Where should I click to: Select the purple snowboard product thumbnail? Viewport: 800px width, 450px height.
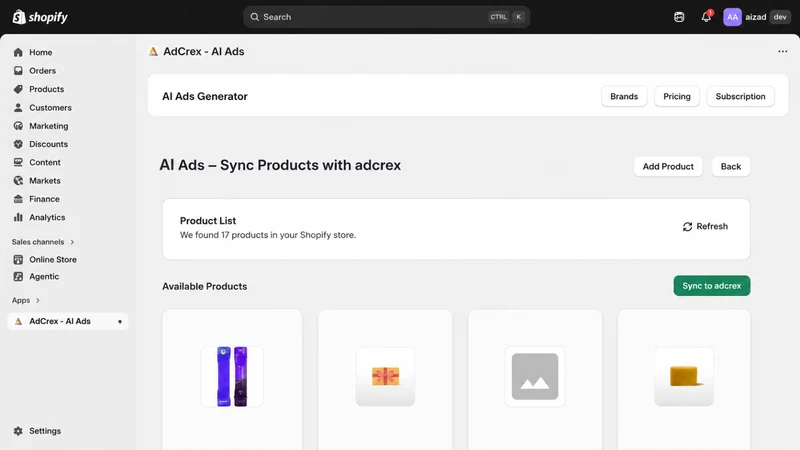tap(232, 377)
